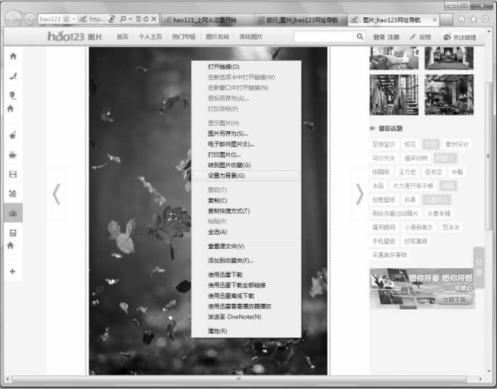Show previous picture with left chevron arrow
This screenshot has width=497, height=389.
[x=57, y=194]
